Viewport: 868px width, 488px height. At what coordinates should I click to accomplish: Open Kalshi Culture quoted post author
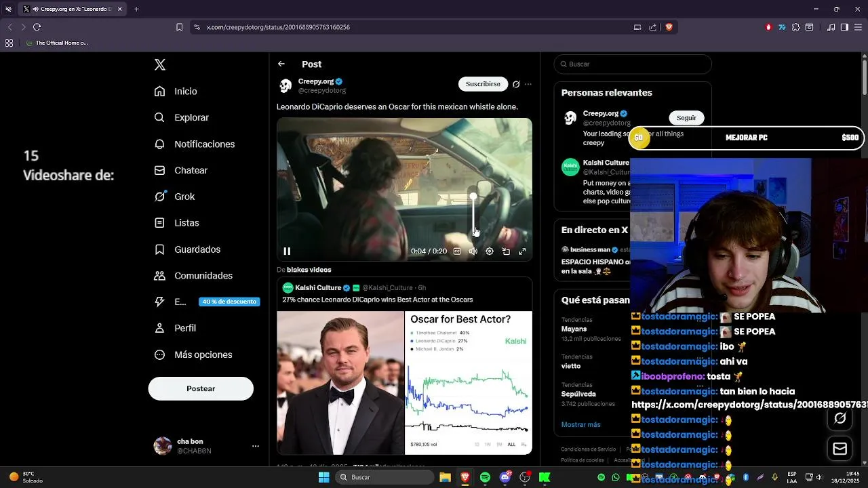318,288
